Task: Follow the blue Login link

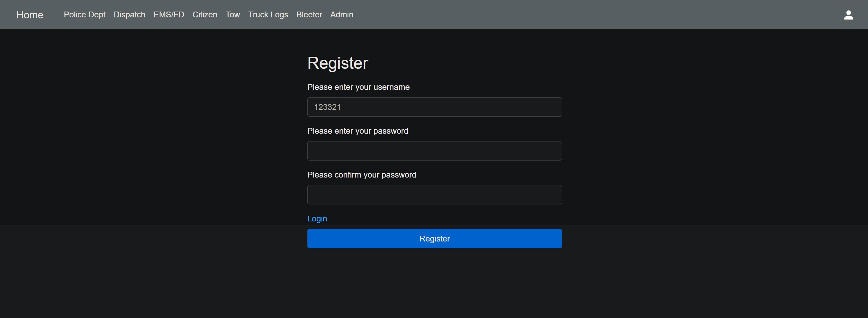Action: [317, 219]
